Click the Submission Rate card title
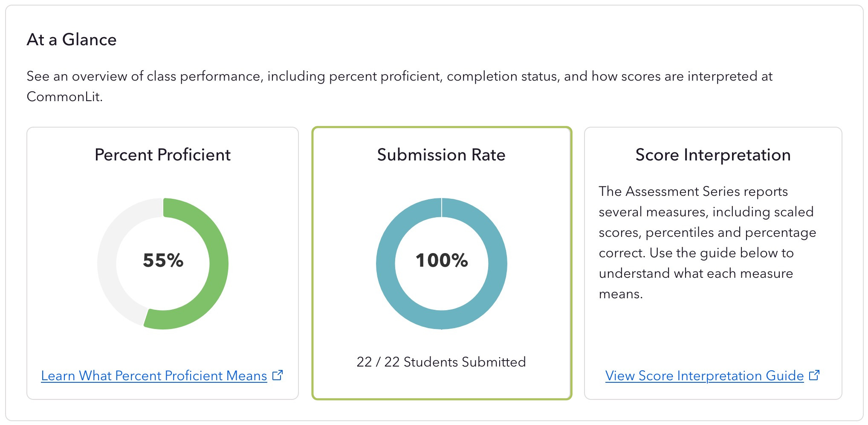The height and width of the screenshot is (425, 868). pyautogui.click(x=441, y=155)
